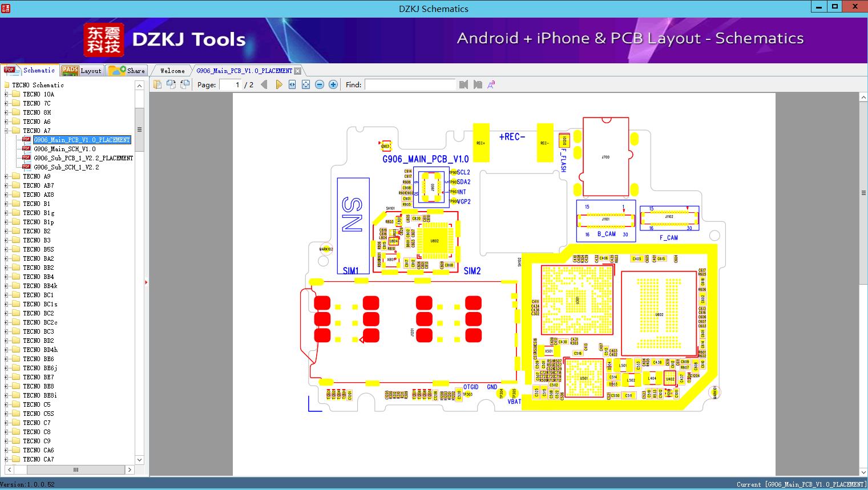The width and height of the screenshot is (868, 490).
Task: Expand the TECNO CA7 folder
Action: (x=6, y=459)
